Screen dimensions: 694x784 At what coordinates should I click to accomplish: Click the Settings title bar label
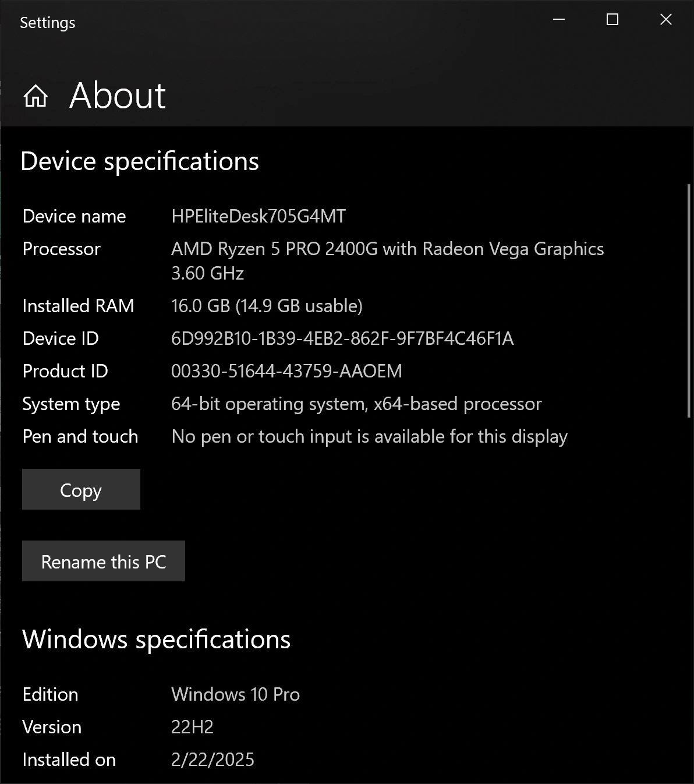48,23
